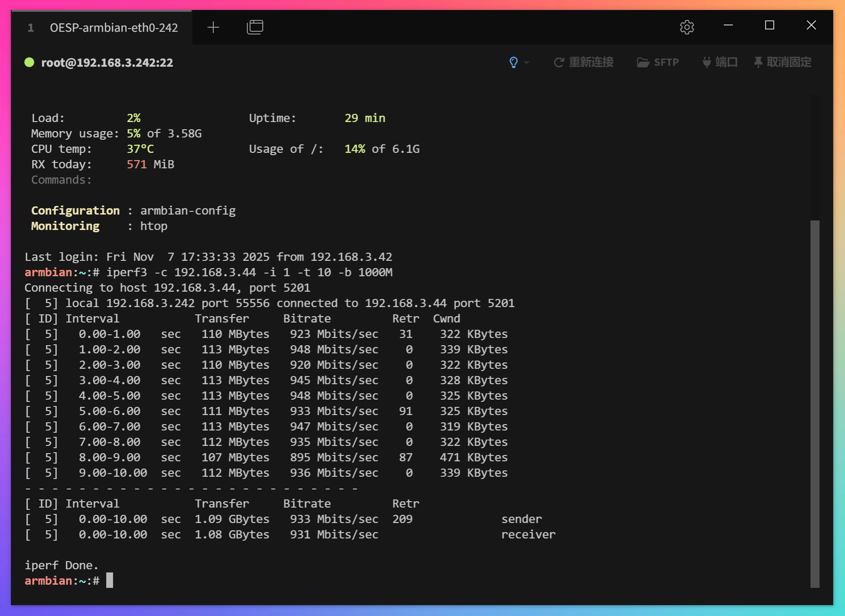Click the iperf3 command line text
Viewport: 845px width, 616px height.
(x=249, y=273)
